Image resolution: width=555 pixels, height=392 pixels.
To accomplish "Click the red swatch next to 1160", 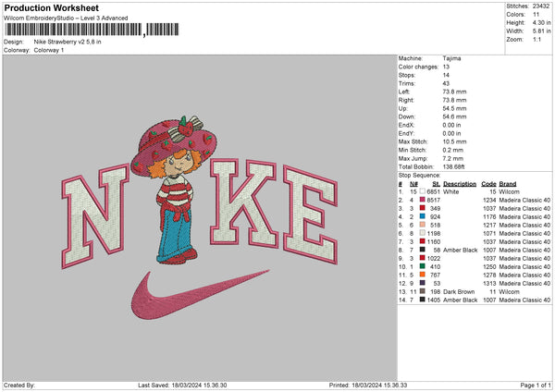I will [x=423, y=241].
